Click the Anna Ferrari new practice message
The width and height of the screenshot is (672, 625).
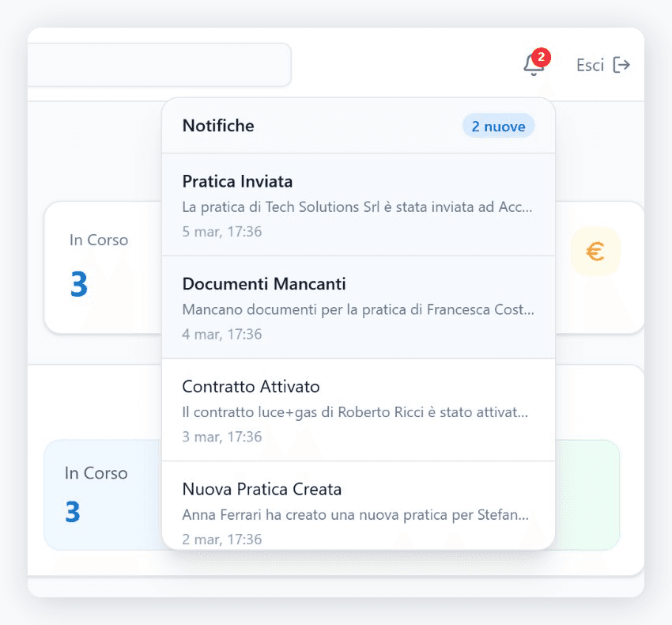(x=355, y=515)
